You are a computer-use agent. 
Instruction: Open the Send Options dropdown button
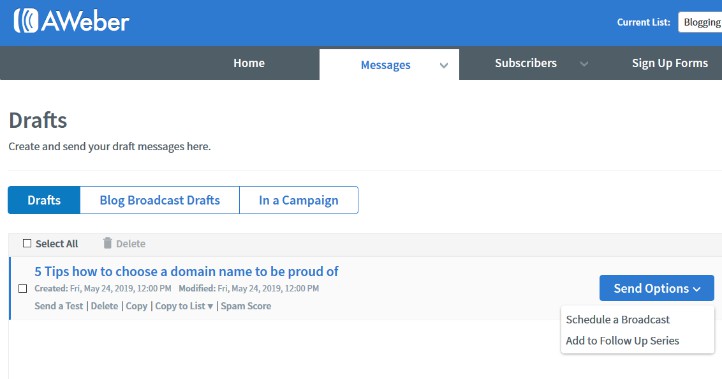click(657, 288)
